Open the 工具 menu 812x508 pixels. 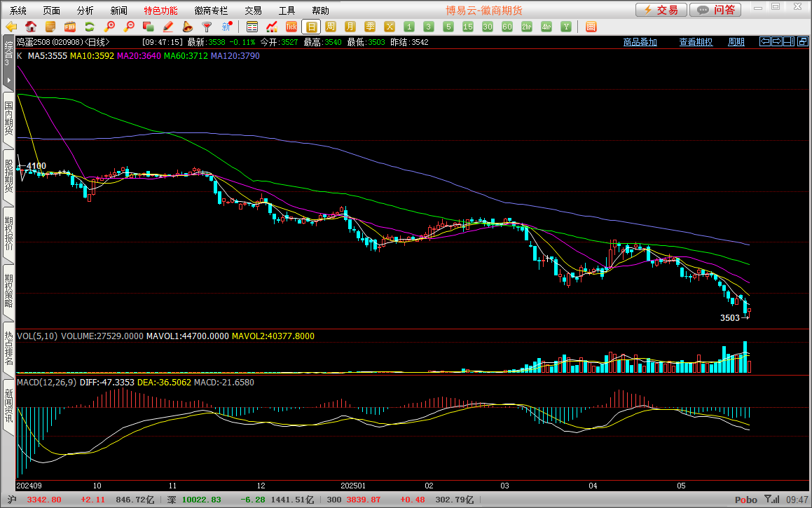coord(287,11)
